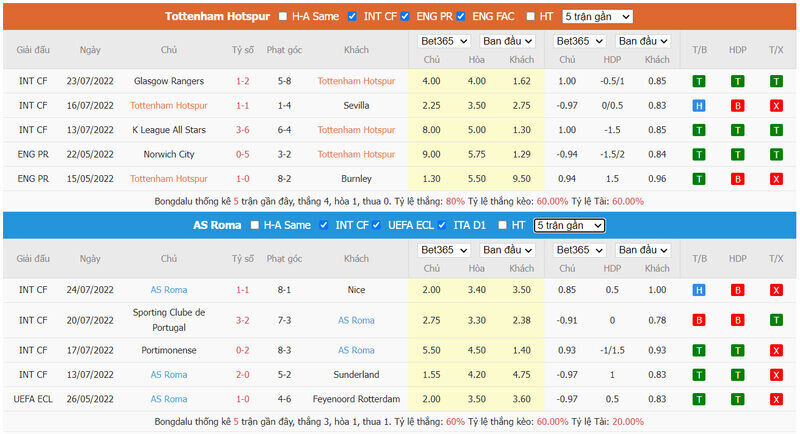800x434 pixels.
Task: Click red B badge in Sevilla row
Action: click(737, 106)
